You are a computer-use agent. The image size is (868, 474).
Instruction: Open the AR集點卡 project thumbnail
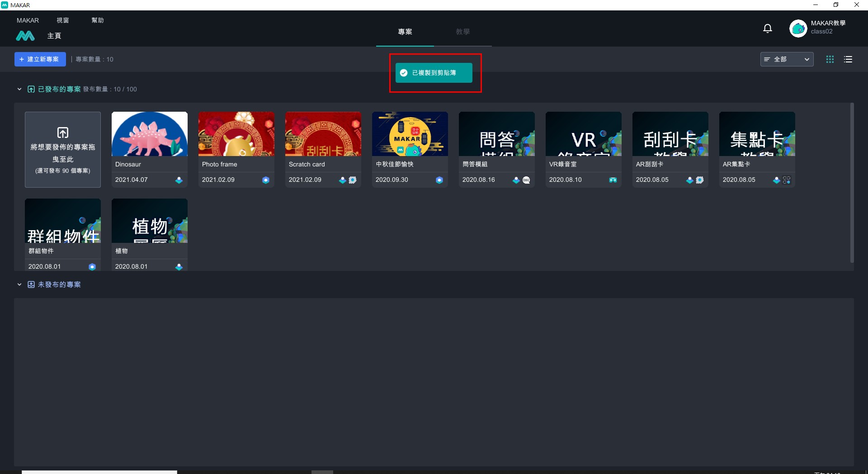tap(757, 134)
